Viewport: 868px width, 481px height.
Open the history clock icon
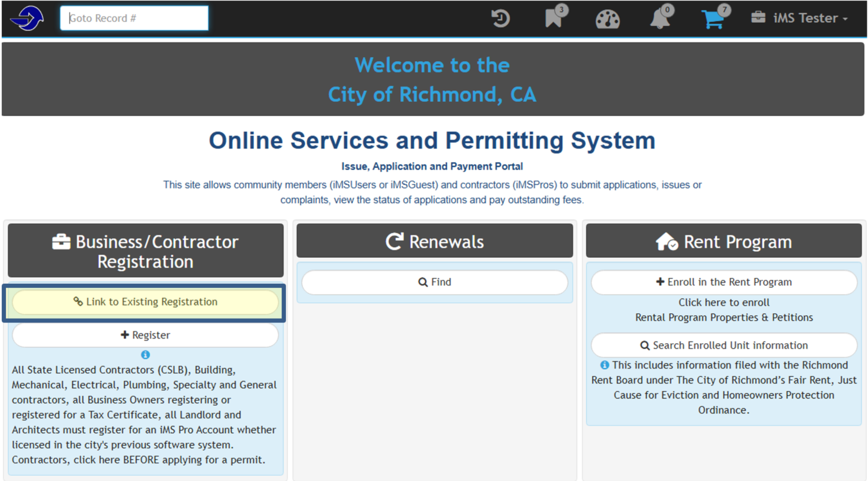tap(500, 18)
